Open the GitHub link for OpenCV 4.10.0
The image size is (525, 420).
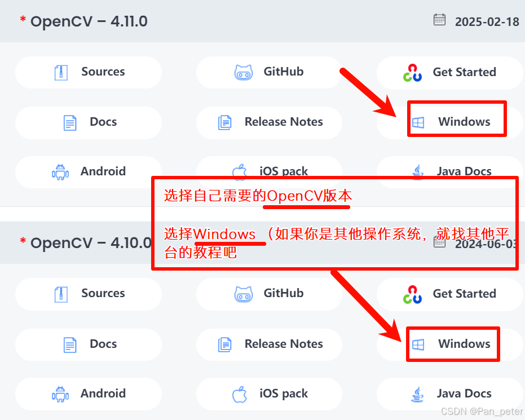269,294
